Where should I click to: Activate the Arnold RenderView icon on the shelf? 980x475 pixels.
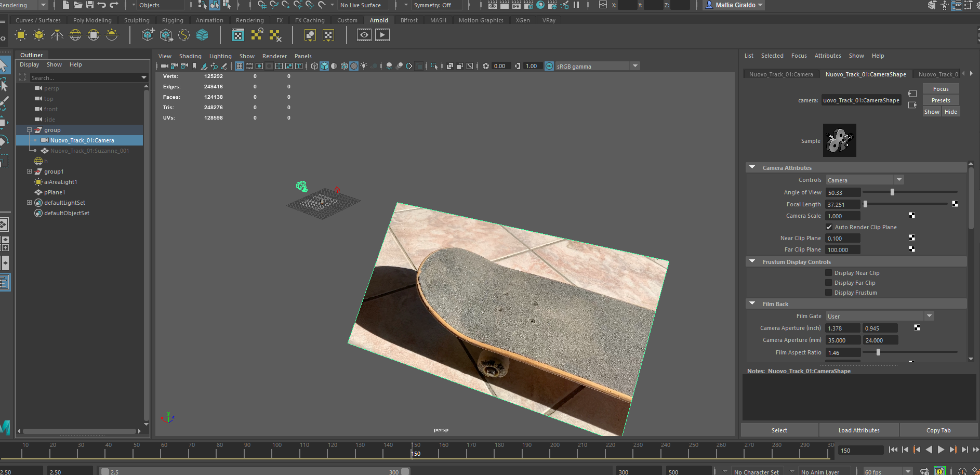(x=237, y=35)
